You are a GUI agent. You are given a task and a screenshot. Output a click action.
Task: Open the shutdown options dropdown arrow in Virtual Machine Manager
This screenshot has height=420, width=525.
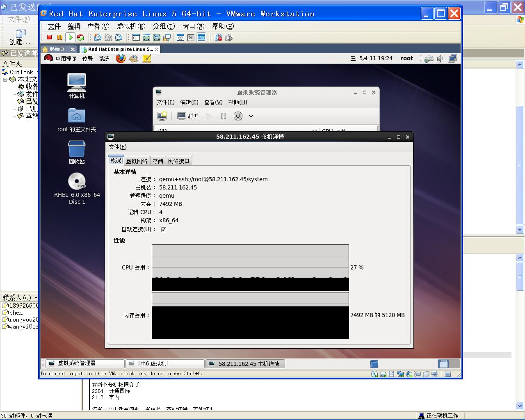251,116
